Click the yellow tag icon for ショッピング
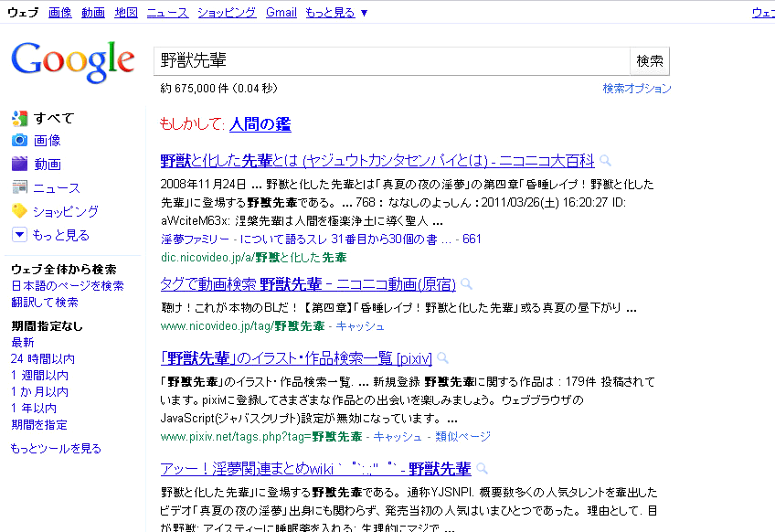Viewport: 775px width, 532px height. click(20, 211)
